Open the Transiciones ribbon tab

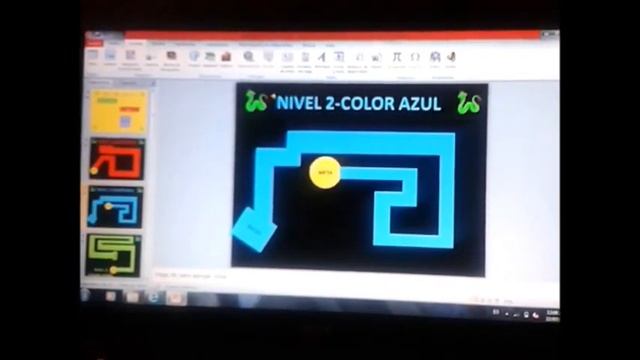(x=184, y=43)
